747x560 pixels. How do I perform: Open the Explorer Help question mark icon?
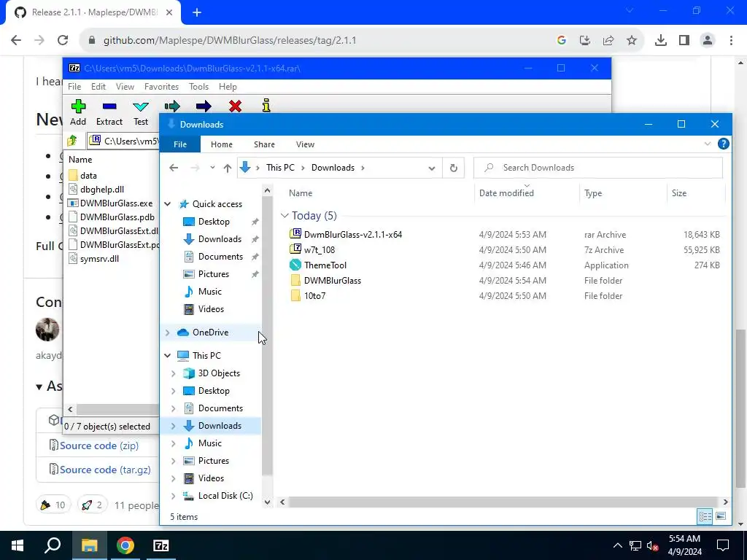click(x=723, y=144)
